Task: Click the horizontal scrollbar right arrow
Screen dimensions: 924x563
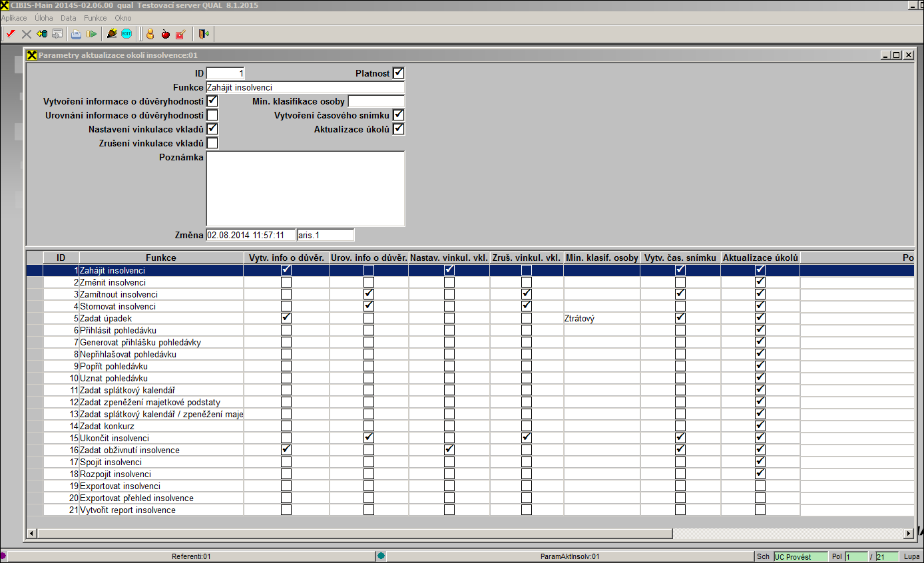Action: pos(909,533)
